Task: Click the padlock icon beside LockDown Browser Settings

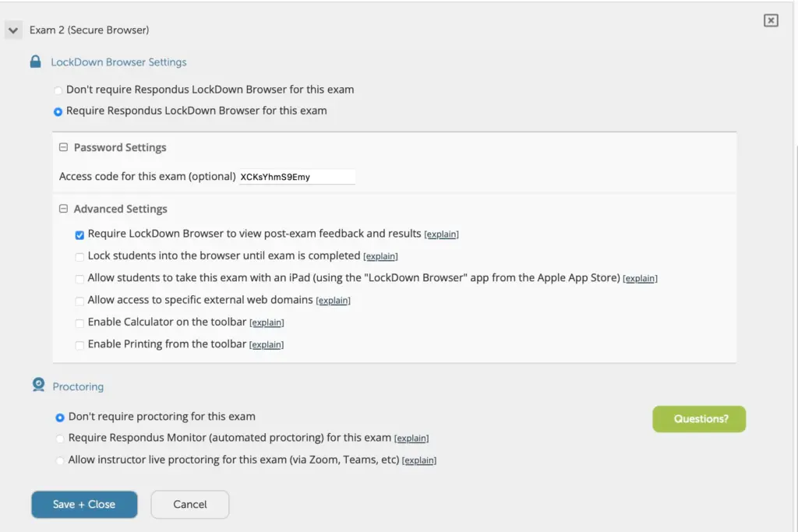Action: click(x=35, y=62)
